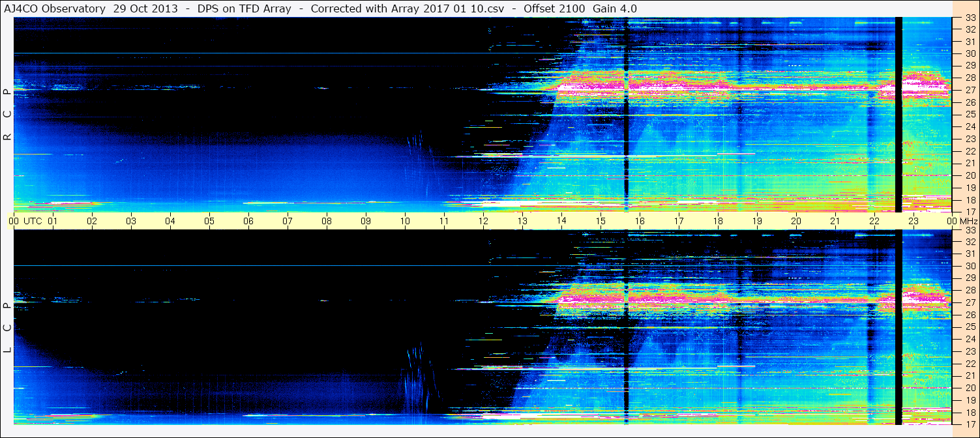
Task: Click the "AJ4CO Observatory" title text
Action: pyautogui.click(x=55, y=8)
